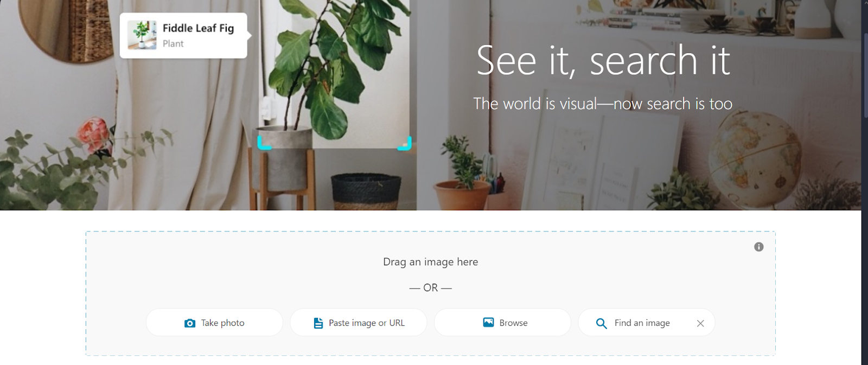Screen dimensions: 868x365
Task: Open the Fiddle Leaf Fig thumbnail image
Action: click(x=142, y=35)
